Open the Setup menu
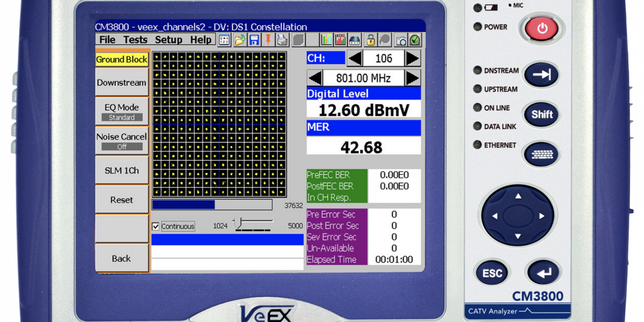The image size is (644, 322). (x=169, y=40)
